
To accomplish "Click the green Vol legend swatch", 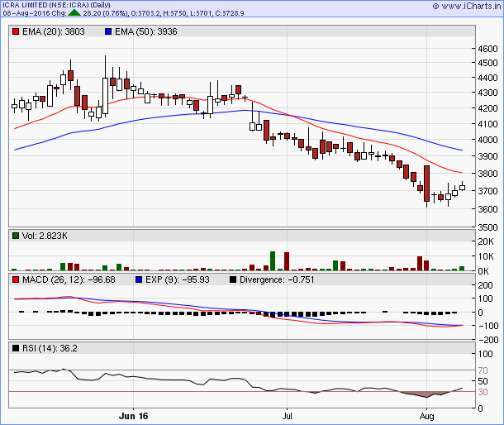I will (x=16, y=236).
